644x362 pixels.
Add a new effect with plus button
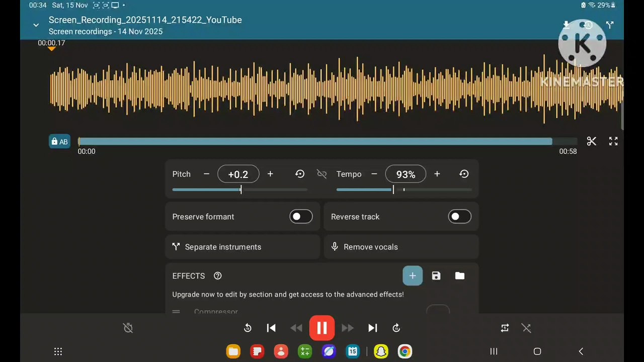point(413,276)
